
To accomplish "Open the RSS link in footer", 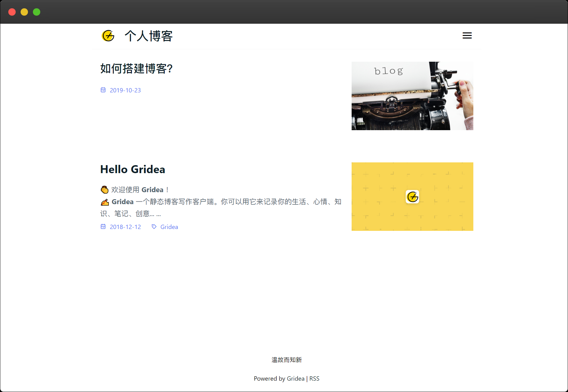I will pyautogui.click(x=314, y=378).
